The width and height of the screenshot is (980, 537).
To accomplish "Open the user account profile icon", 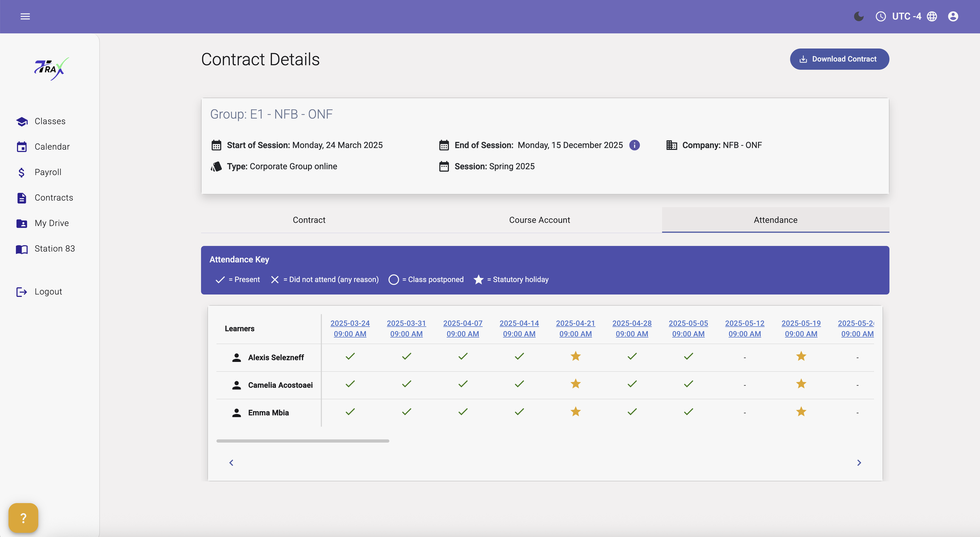I will 953,16.
